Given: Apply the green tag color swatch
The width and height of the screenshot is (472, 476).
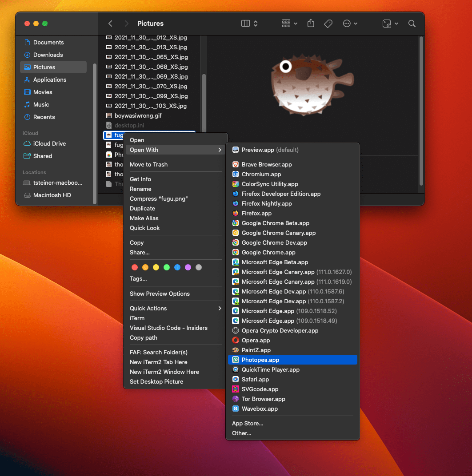Looking at the screenshot, I should click(x=166, y=267).
